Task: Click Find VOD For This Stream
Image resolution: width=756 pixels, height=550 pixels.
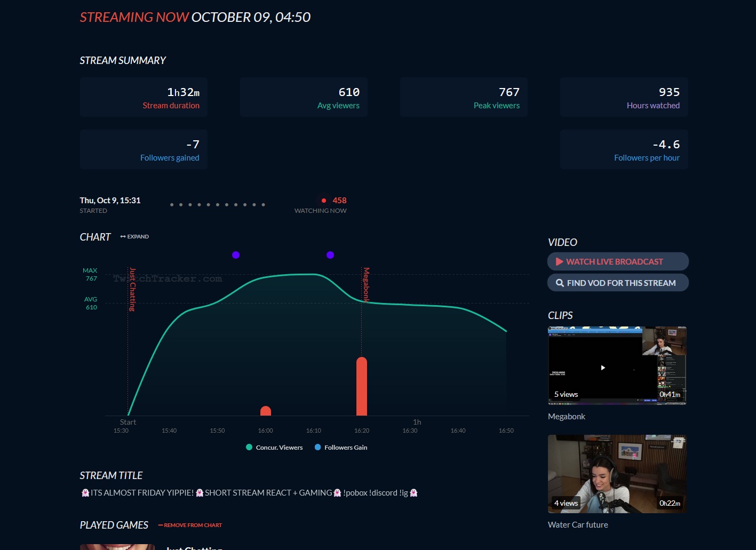Action: pyautogui.click(x=618, y=283)
